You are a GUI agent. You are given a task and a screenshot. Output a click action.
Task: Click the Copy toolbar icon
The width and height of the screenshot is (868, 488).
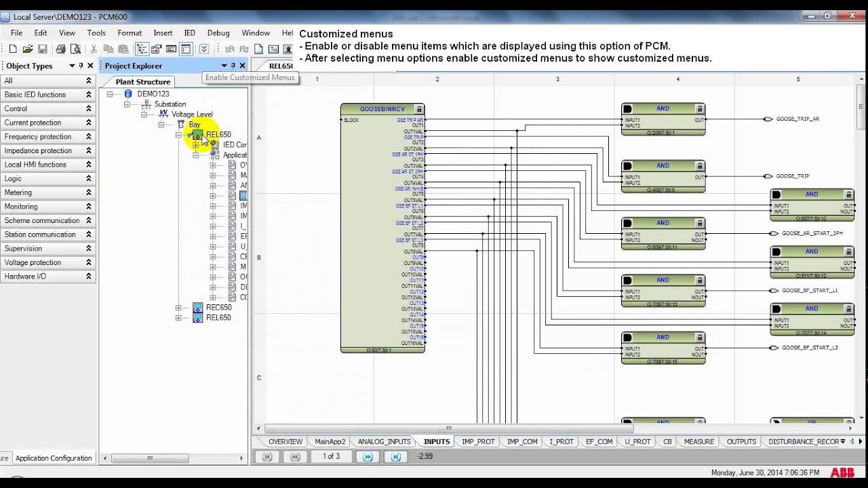pos(108,49)
